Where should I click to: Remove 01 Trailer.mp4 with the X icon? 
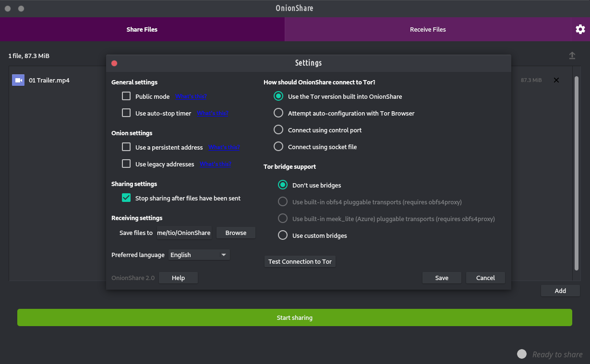[556, 80]
